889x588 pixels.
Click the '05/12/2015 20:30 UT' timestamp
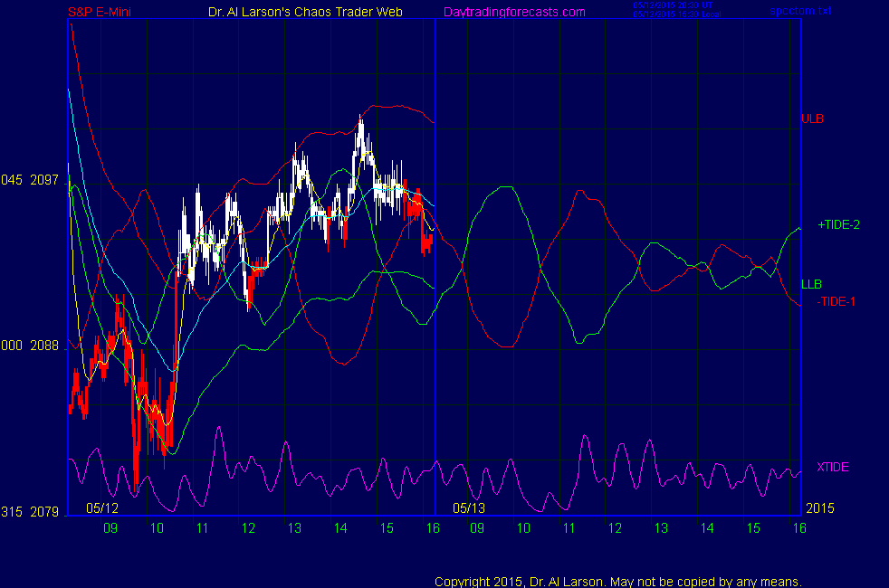(673, 5)
